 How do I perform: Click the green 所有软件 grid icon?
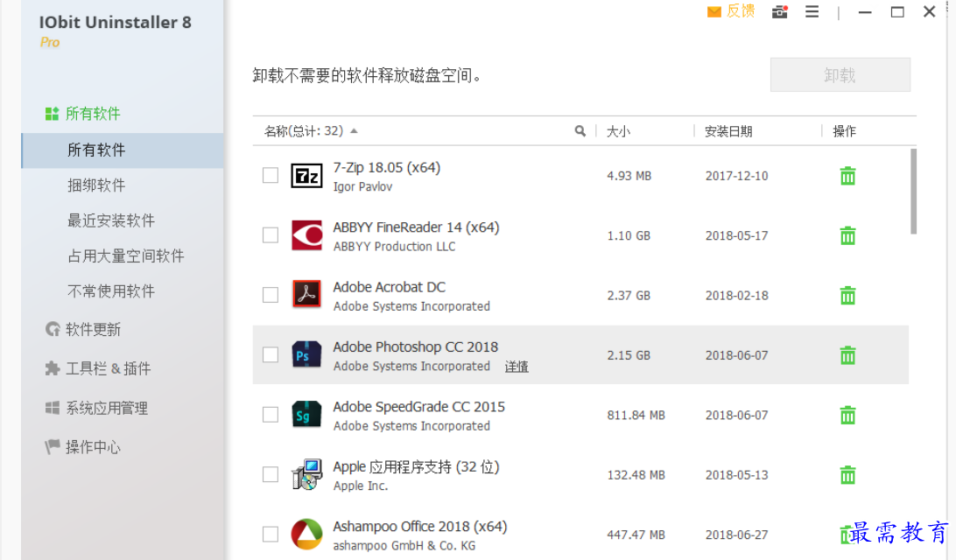(52, 114)
